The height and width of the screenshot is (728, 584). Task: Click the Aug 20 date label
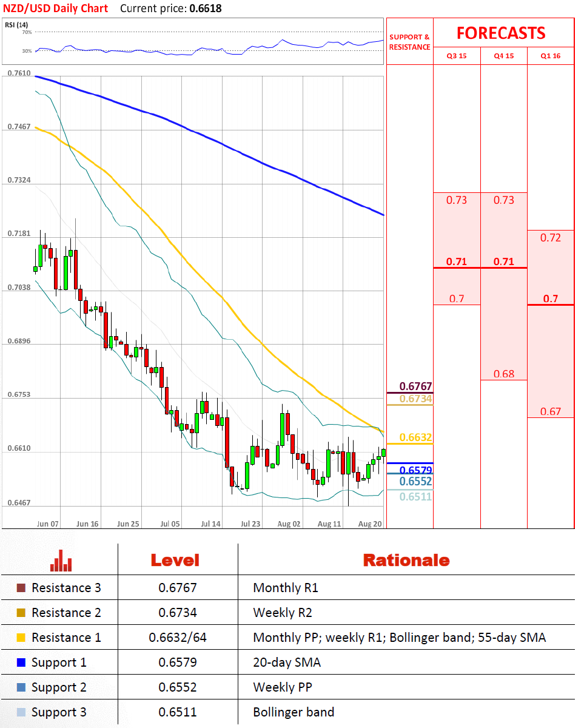(x=370, y=524)
